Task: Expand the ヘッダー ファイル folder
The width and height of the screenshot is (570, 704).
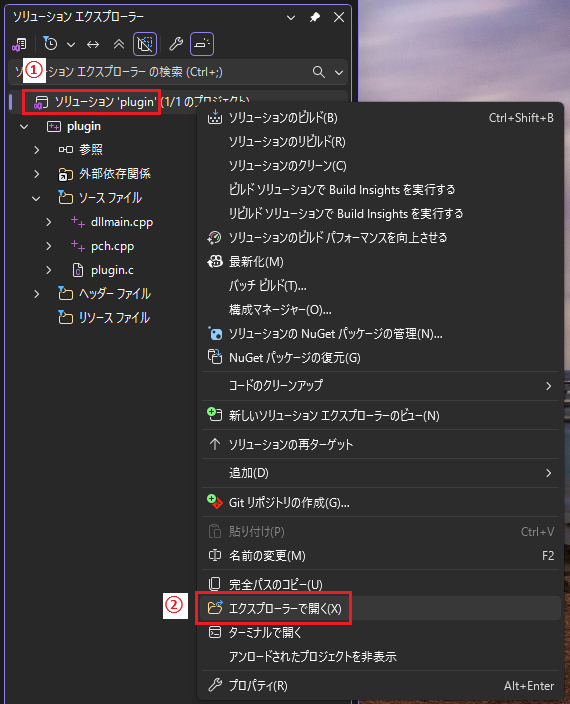Action: [37, 294]
